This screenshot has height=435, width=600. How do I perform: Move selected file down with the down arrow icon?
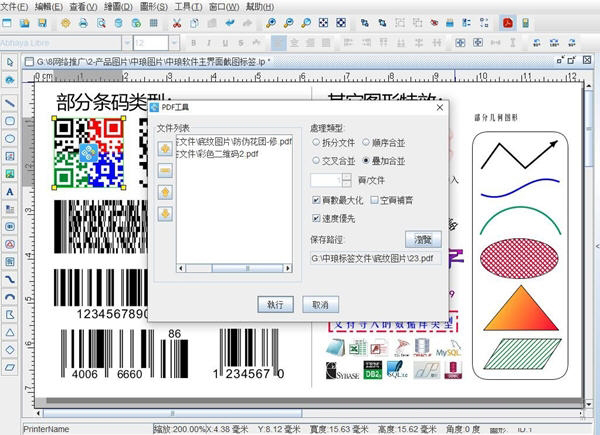click(165, 214)
